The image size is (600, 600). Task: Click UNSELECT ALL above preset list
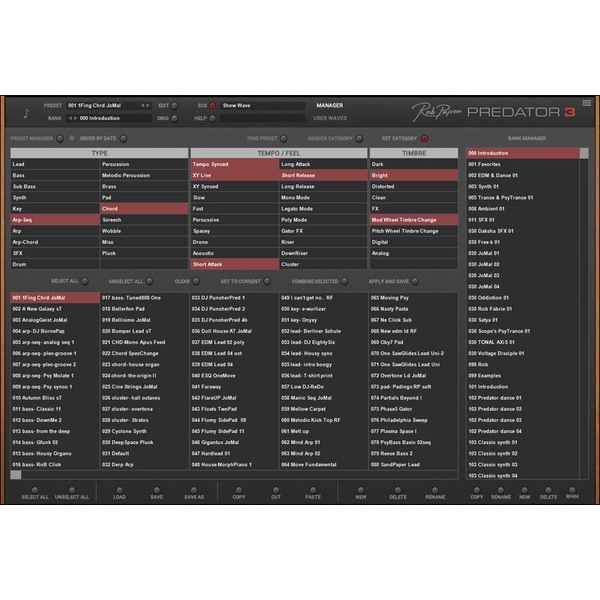click(x=149, y=281)
